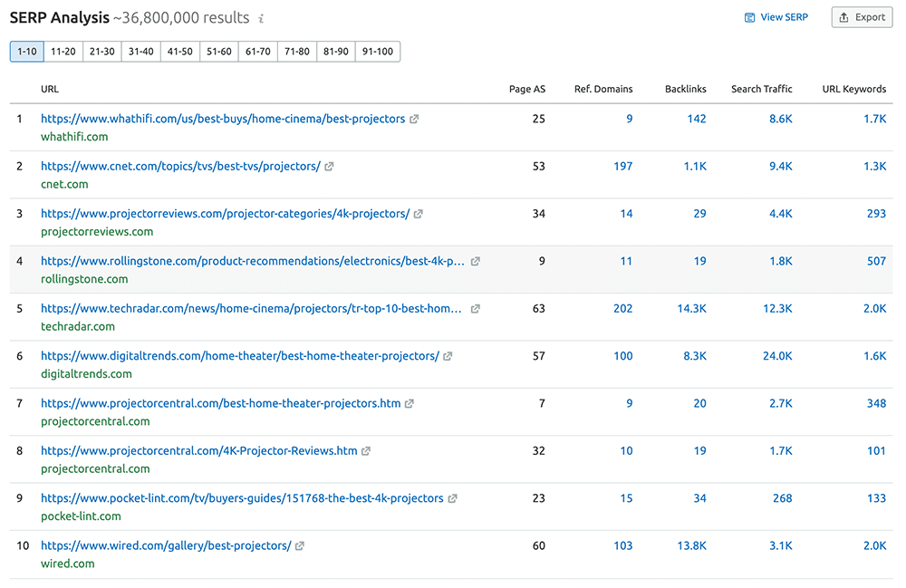Click Backlinks value 13.8K
Screen dimensions: 906x588
[691, 545]
